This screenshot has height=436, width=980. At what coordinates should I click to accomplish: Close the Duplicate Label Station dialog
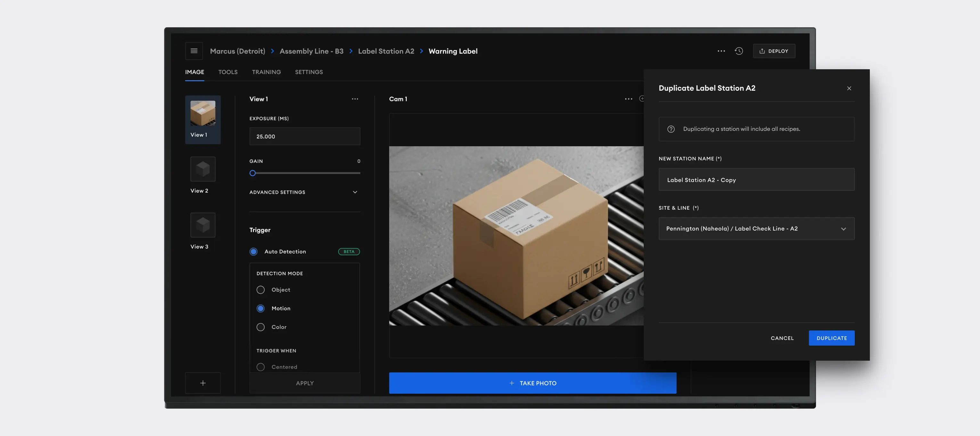(849, 88)
